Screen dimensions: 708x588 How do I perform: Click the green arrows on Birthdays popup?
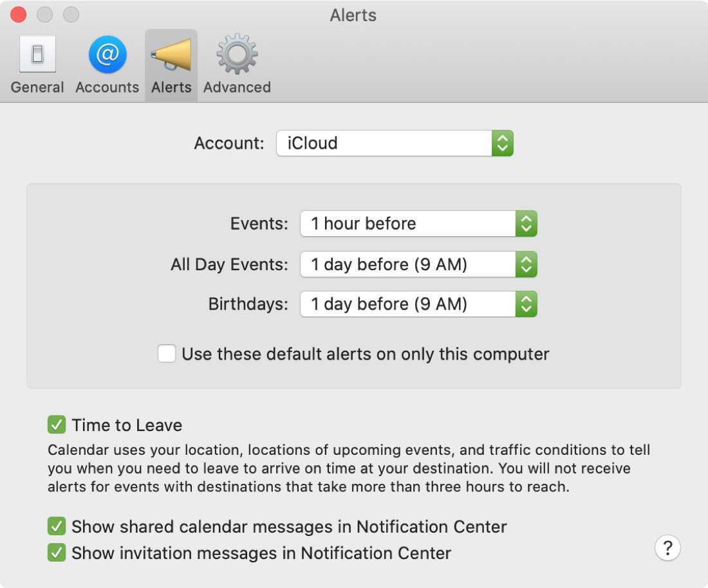(x=526, y=304)
